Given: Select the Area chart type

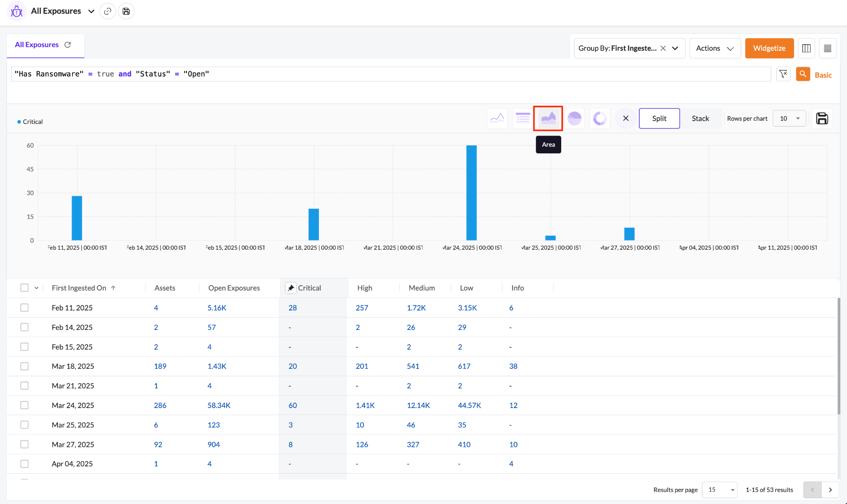Looking at the screenshot, I should point(548,119).
